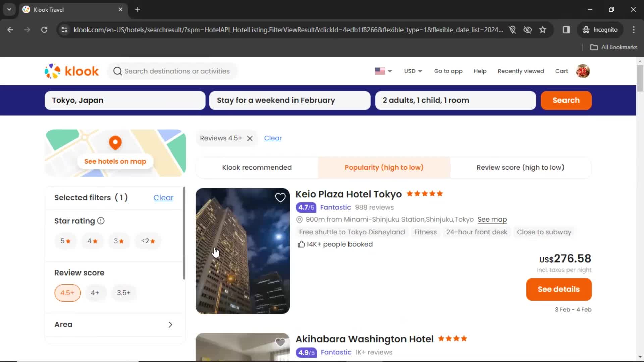Screen dimensions: 644x362
Task: Sort by Klook recommended
Action: (257, 167)
